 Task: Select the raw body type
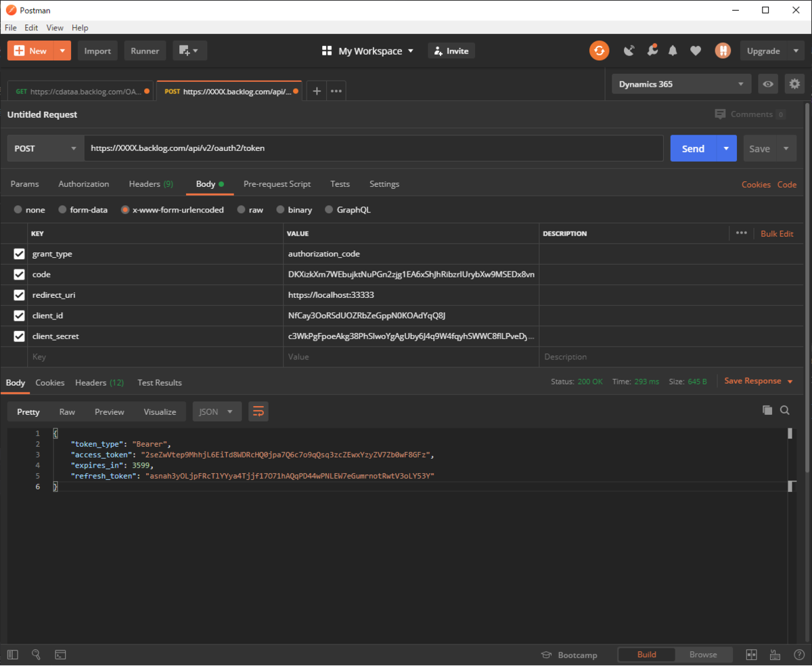(x=241, y=210)
